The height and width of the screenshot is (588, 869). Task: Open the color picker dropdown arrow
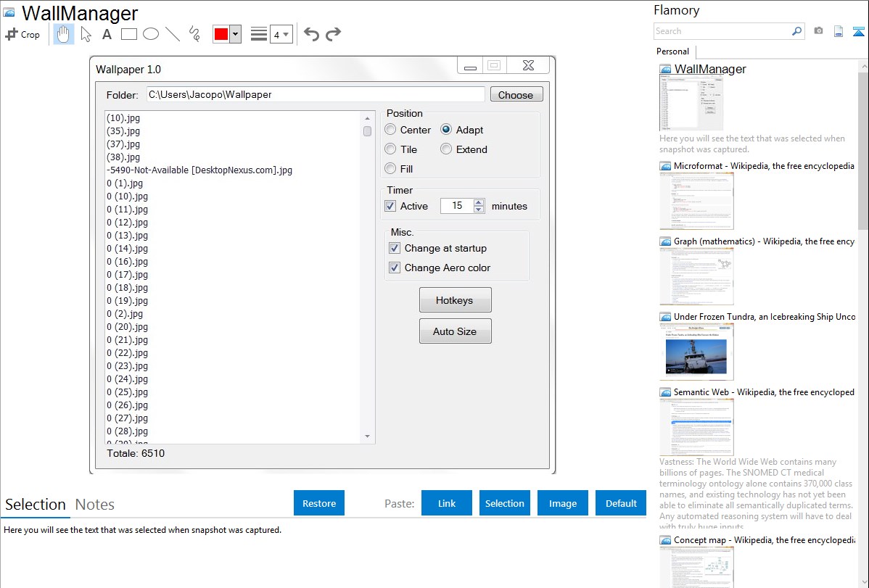pyautogui.click(x=235, y=34)
